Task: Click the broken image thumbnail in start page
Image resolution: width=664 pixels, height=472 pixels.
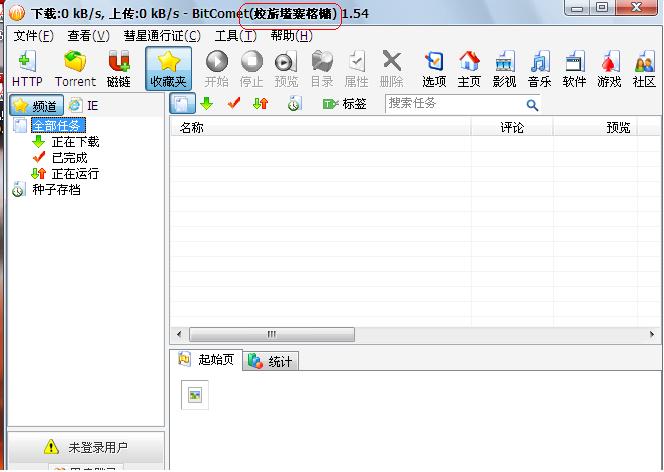Action: [x=195, y=395]
